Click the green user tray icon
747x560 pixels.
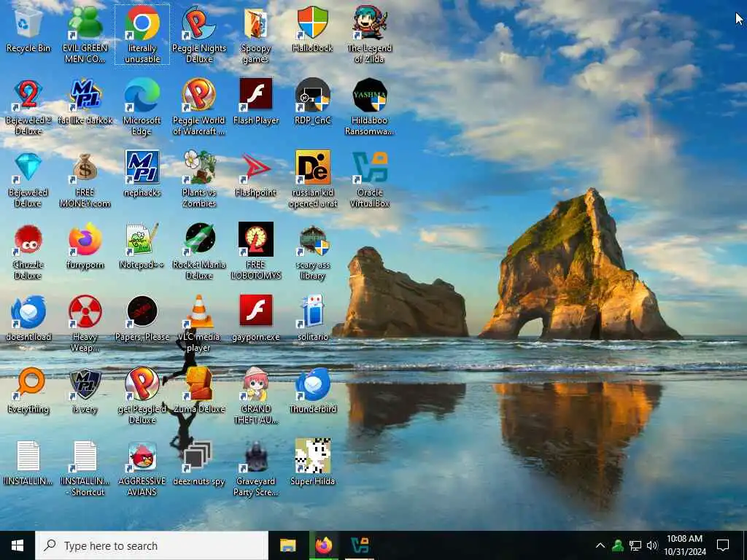pyautogui.click(x=618, y=545)
